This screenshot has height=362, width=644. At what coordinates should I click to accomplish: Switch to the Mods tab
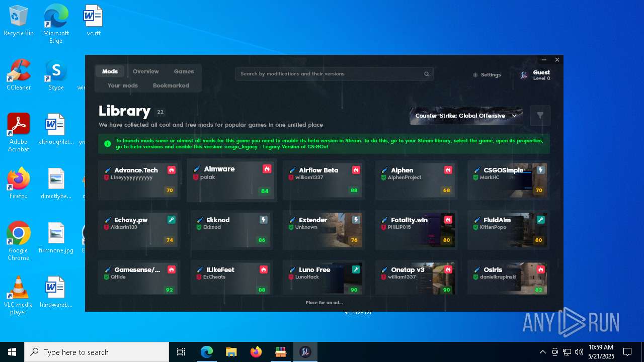tap(110, 71)
